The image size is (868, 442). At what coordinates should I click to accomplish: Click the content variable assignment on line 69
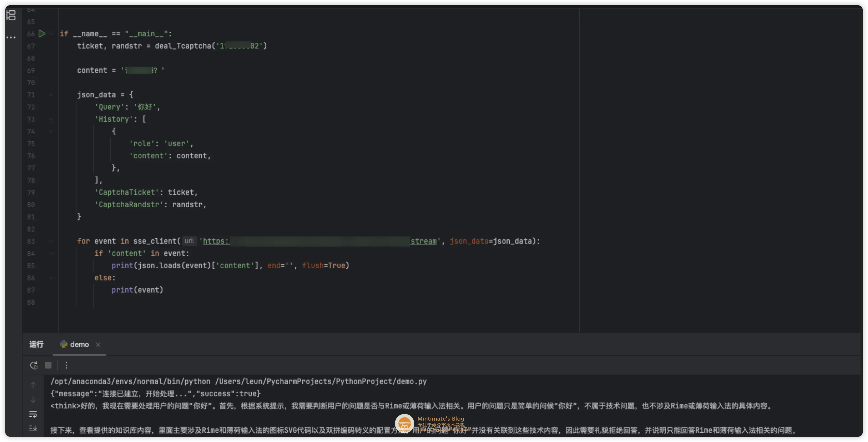point(120,70)
